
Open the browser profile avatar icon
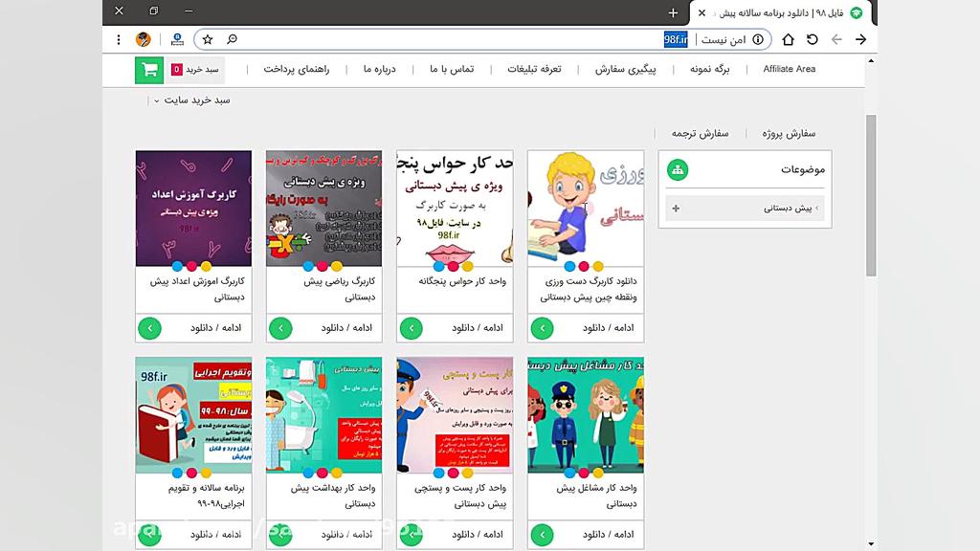coord(145,40)
